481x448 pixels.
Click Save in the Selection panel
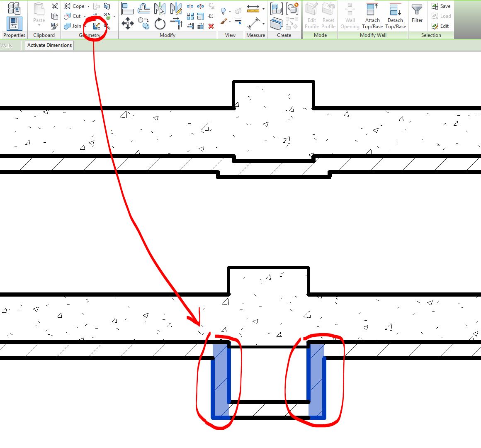pos(441,6)
